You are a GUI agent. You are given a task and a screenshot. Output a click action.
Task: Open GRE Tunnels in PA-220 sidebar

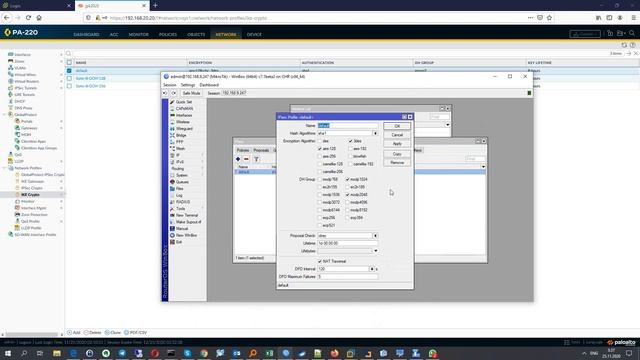tap(24, 94)
